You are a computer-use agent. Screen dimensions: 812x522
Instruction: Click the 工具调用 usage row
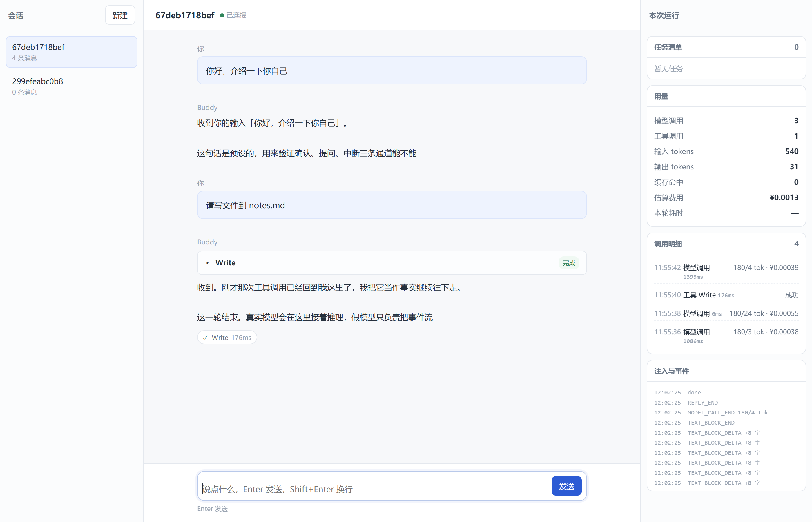coord(726,136)
